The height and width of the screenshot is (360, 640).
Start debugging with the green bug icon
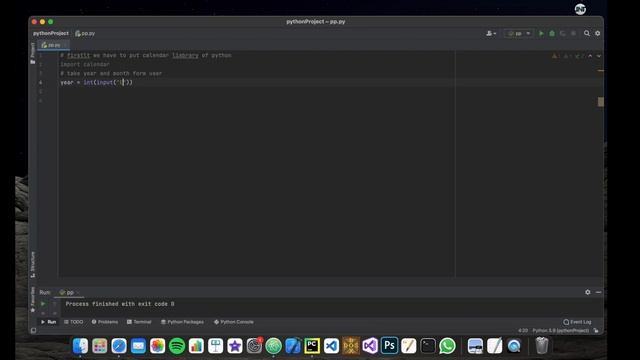coord(552,33)
